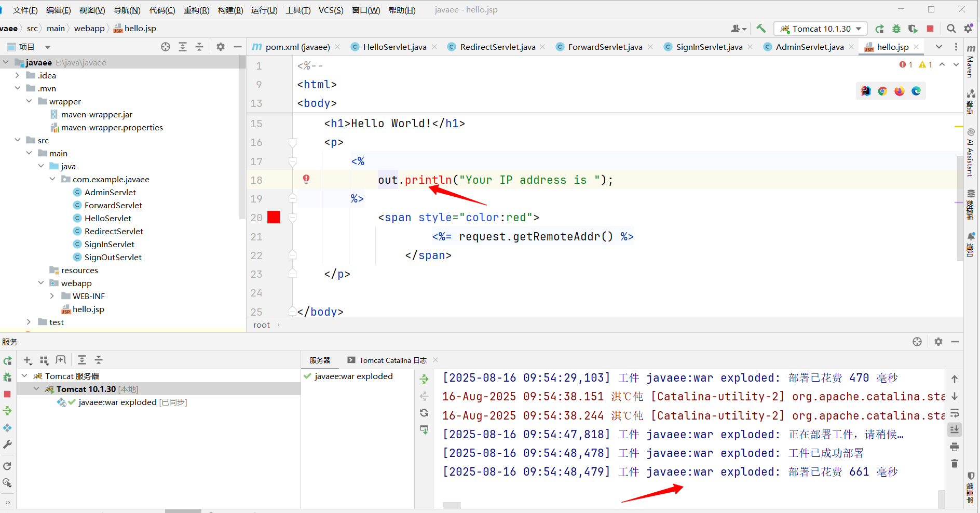Collapse the Tomcat 服务器 node
The image size is (980, 513).
click(24, 375)
